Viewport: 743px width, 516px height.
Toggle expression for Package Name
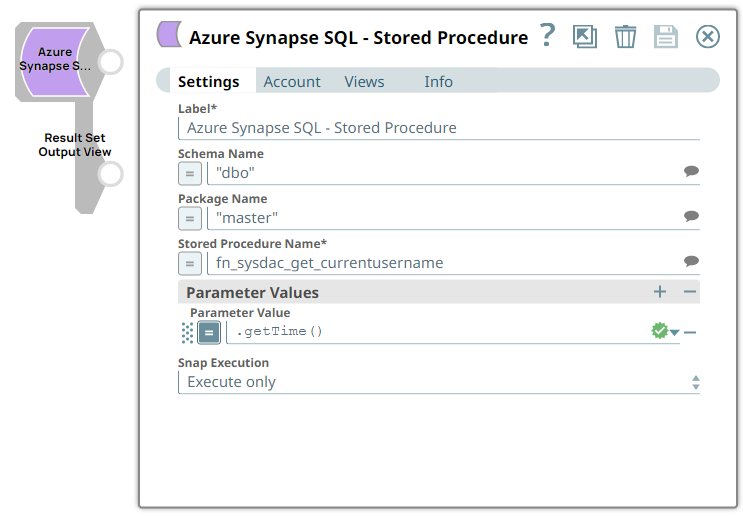pos(190,218)
